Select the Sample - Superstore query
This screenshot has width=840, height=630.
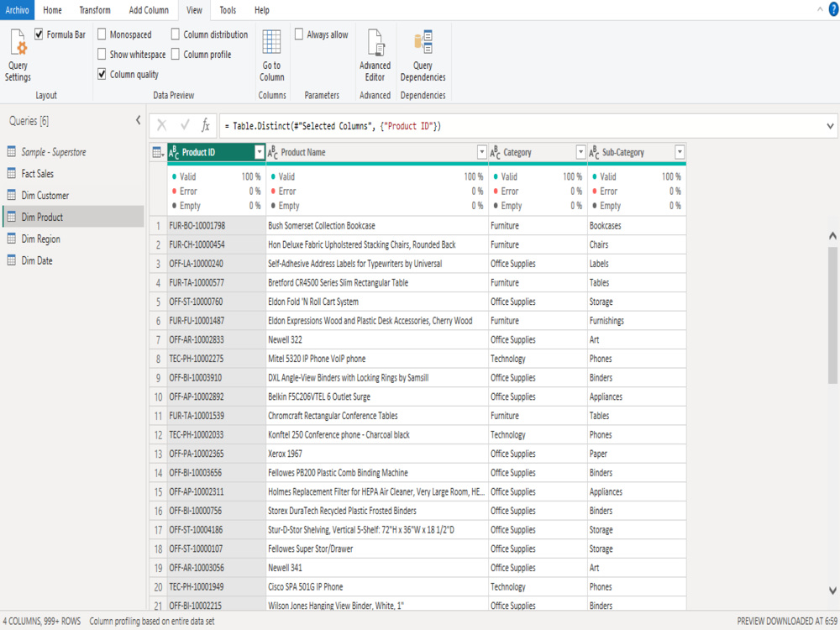point(73,152)
